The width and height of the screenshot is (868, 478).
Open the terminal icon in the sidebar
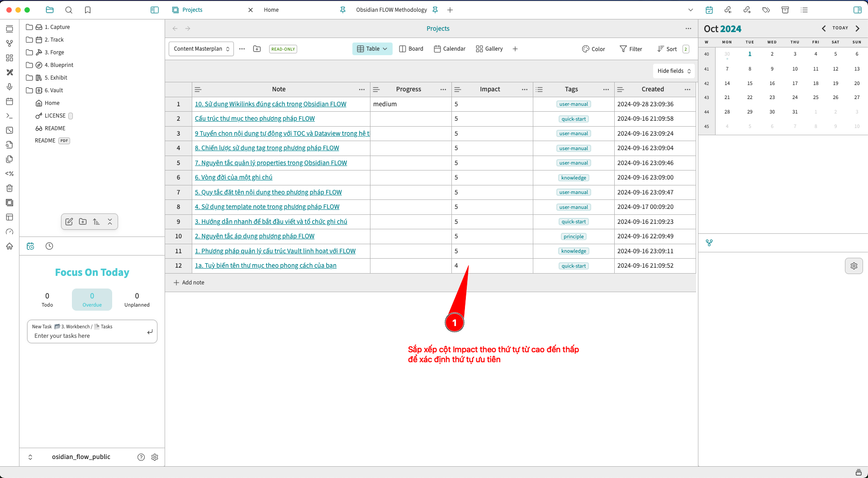(x=9, y=116)
